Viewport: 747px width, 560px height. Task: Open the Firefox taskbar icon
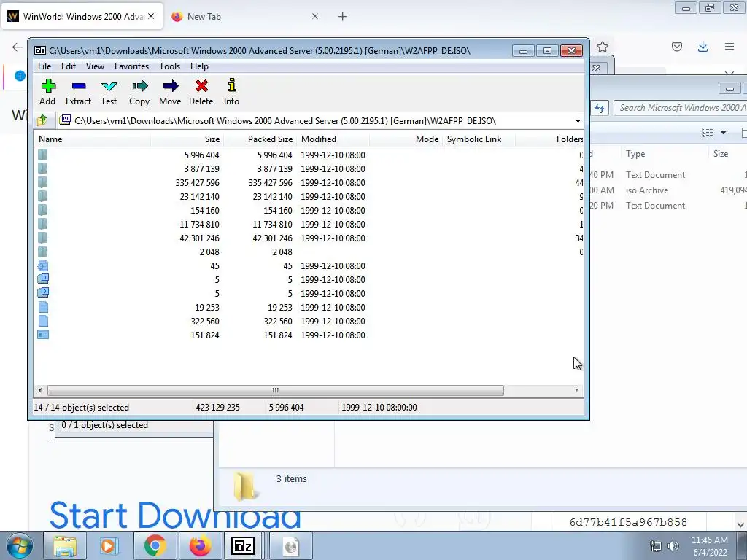pyautogui.click(x=200, y=546)
